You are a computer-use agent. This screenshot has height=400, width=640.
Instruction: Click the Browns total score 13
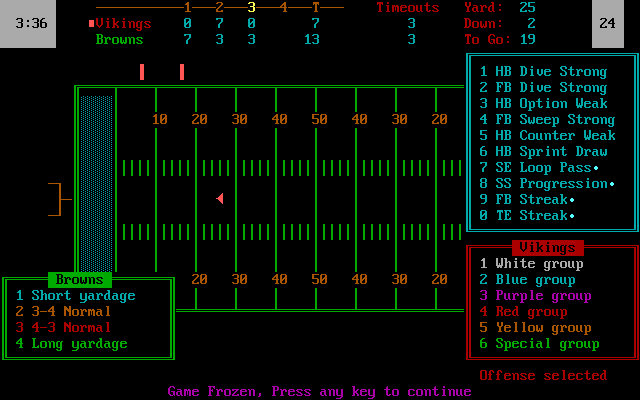[x=312, y=40]
